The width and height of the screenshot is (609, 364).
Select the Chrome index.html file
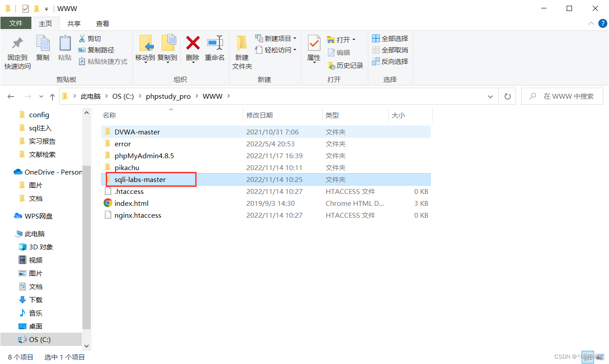click(266, 203)
